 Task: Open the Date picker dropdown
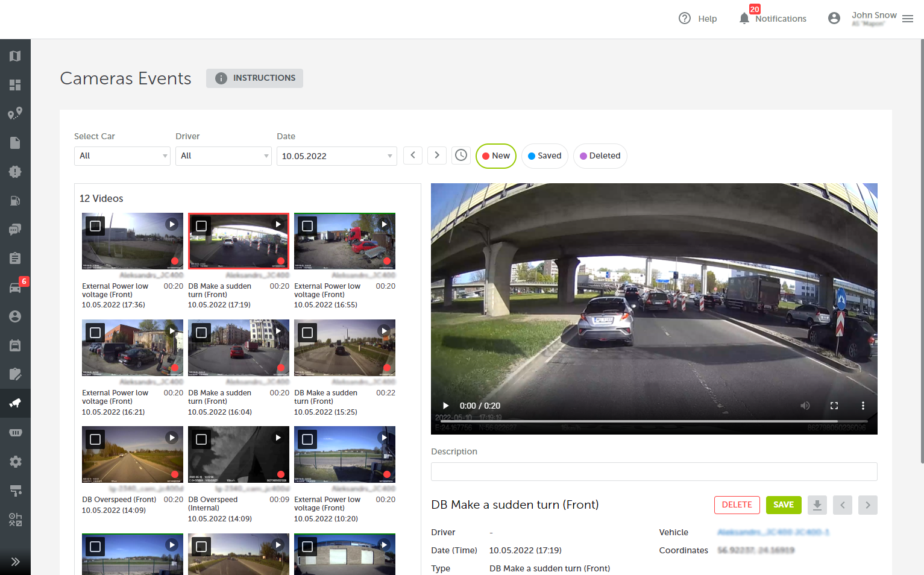[x=336, y=156]
